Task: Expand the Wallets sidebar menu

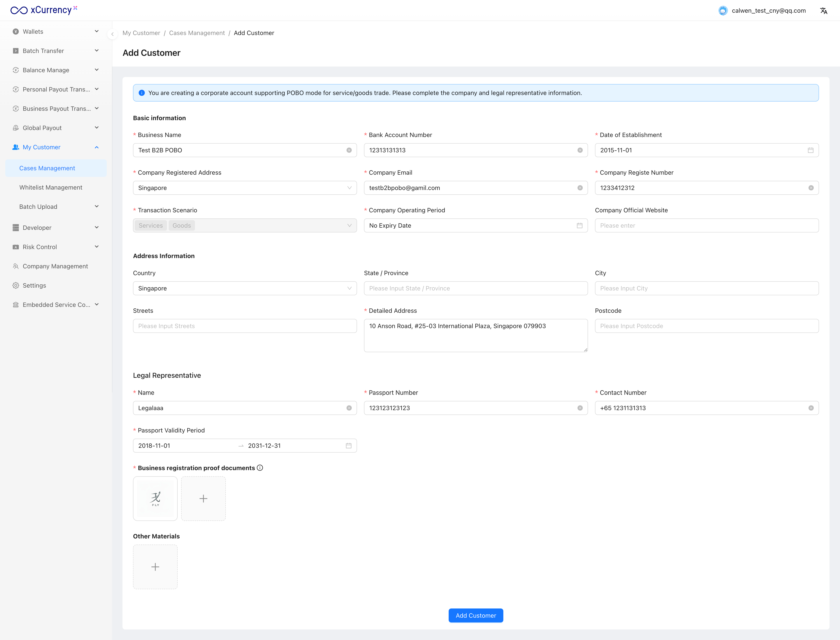Action: 56,32
